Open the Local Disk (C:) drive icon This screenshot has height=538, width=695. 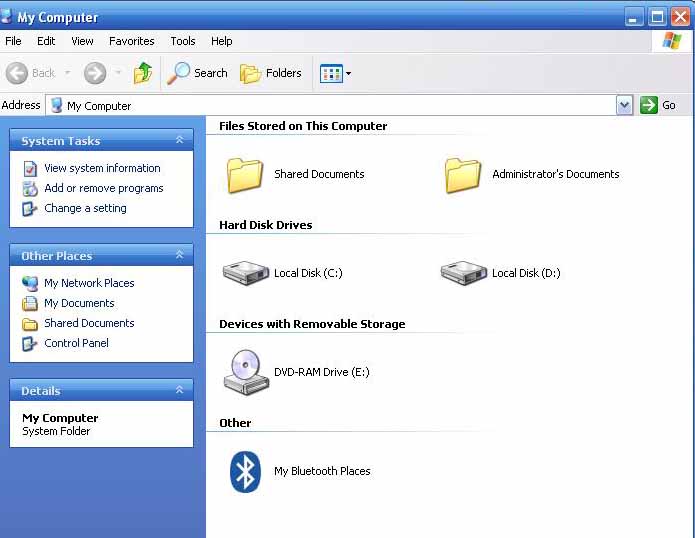[246, 273]
